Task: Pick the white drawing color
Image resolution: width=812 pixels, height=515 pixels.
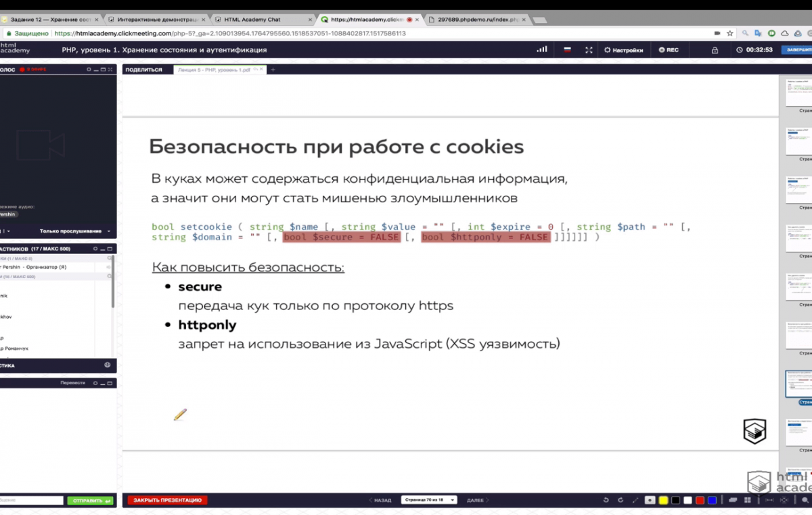Action: (x=687, y=500)
